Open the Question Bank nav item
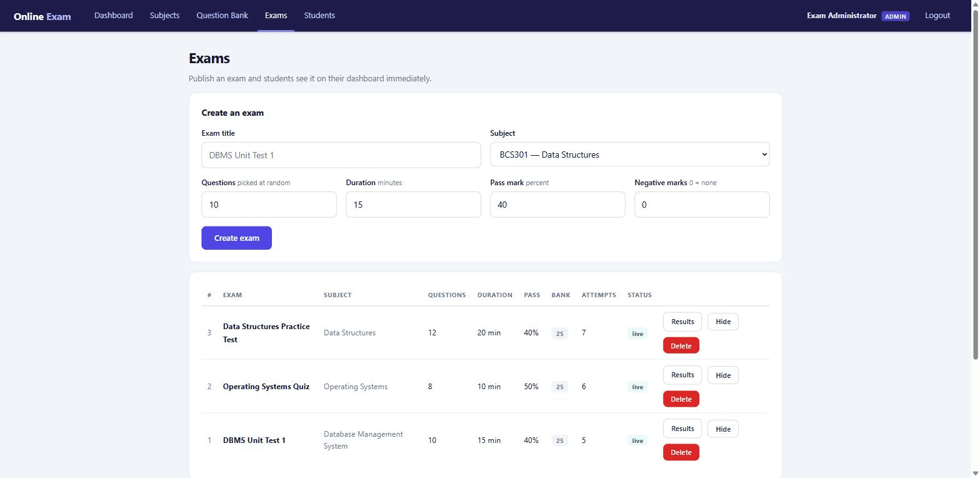Image resolution: width=980 pixels, height=478 pixels. (x=222, y=16)
